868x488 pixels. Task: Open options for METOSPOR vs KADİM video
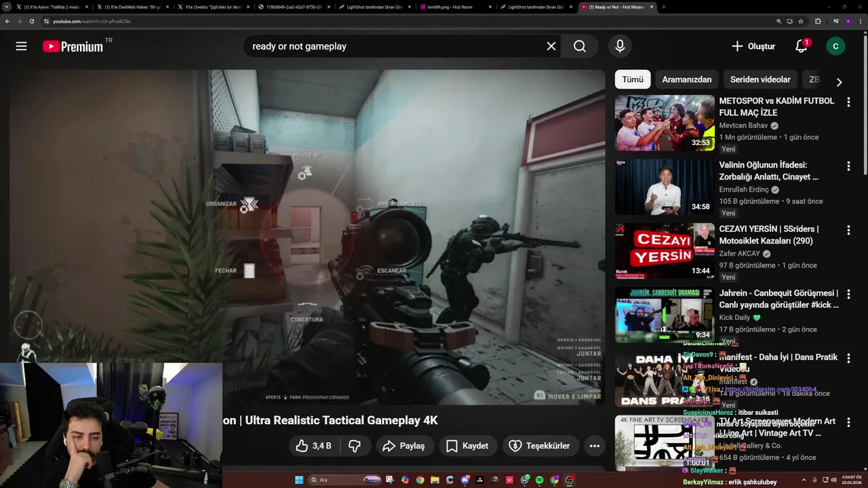coord(848,102)
